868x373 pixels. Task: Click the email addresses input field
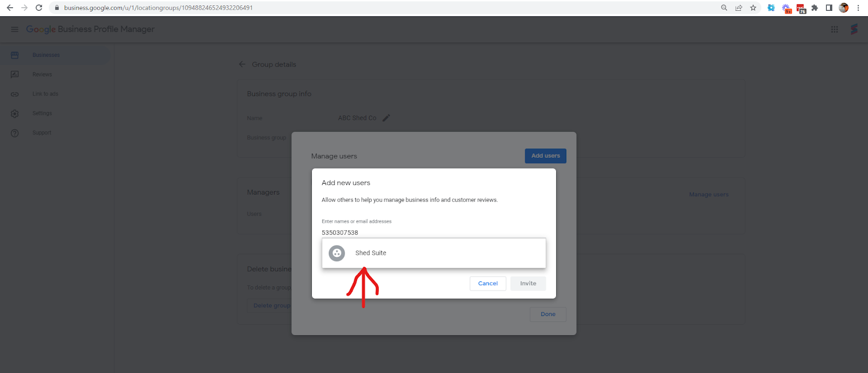433,232
